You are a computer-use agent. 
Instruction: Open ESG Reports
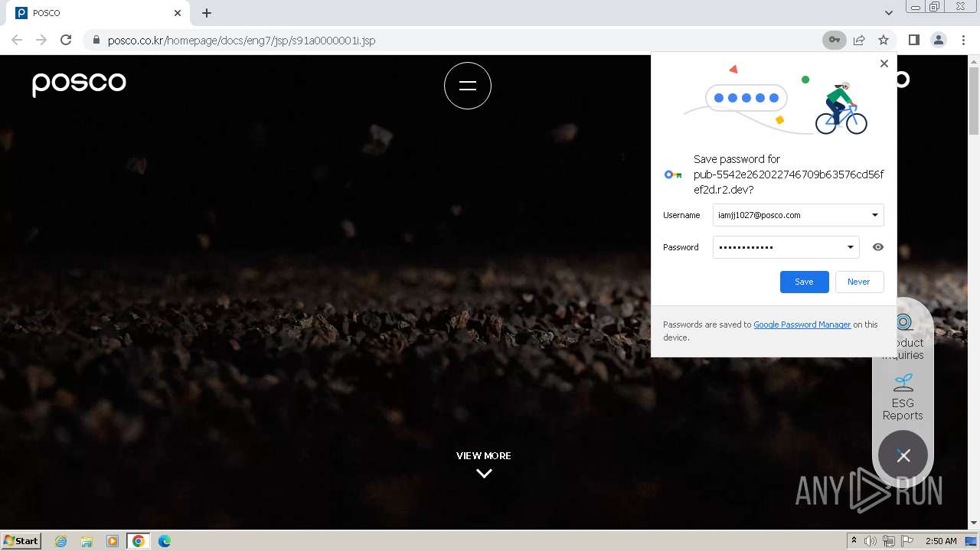click(x=903, y=398)
